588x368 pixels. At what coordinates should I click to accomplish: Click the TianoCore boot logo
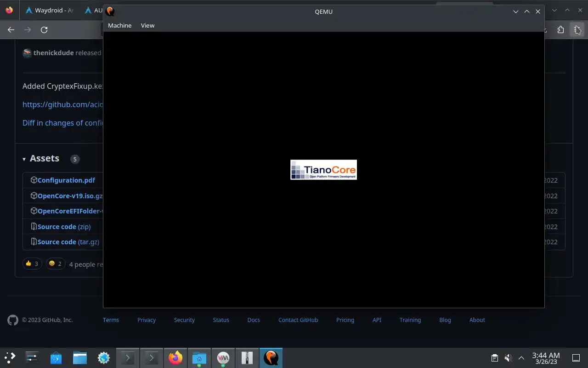pos(323,170)
